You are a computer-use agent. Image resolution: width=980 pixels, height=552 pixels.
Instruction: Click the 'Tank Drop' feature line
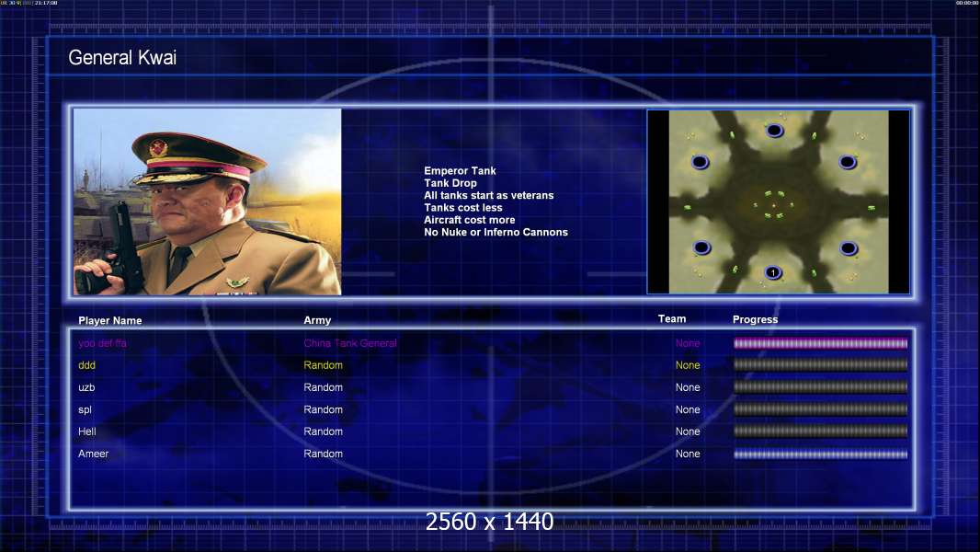[x=450, y=183]
